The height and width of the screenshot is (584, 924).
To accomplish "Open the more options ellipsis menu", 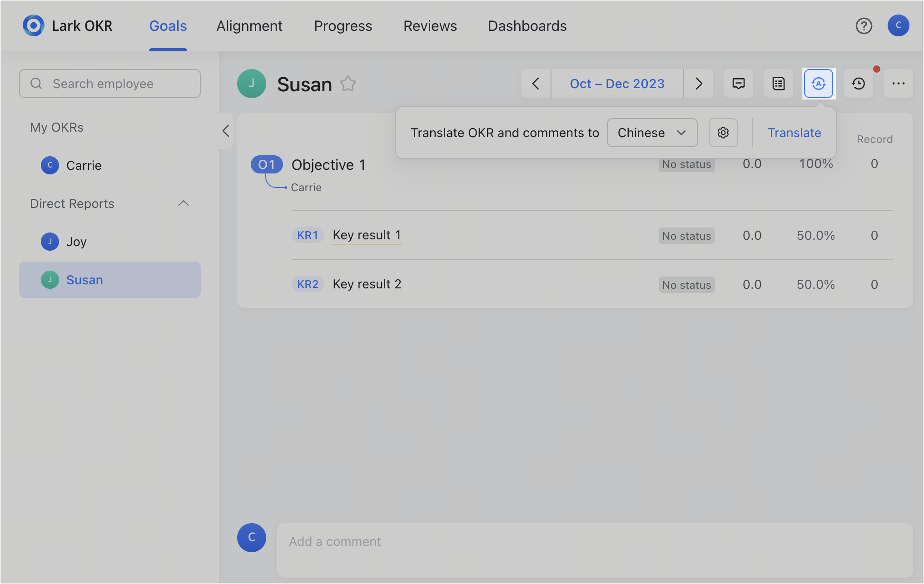I will (898, 84).
